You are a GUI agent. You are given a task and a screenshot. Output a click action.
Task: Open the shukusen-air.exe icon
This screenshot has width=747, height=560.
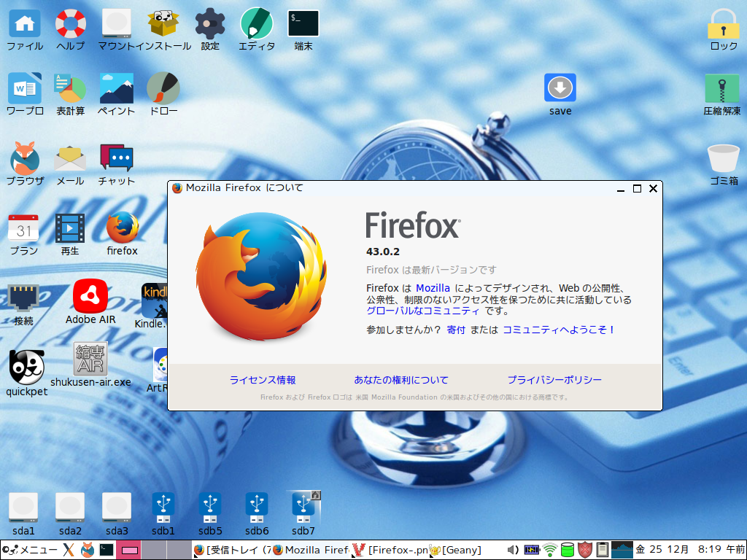coord(90,359)
